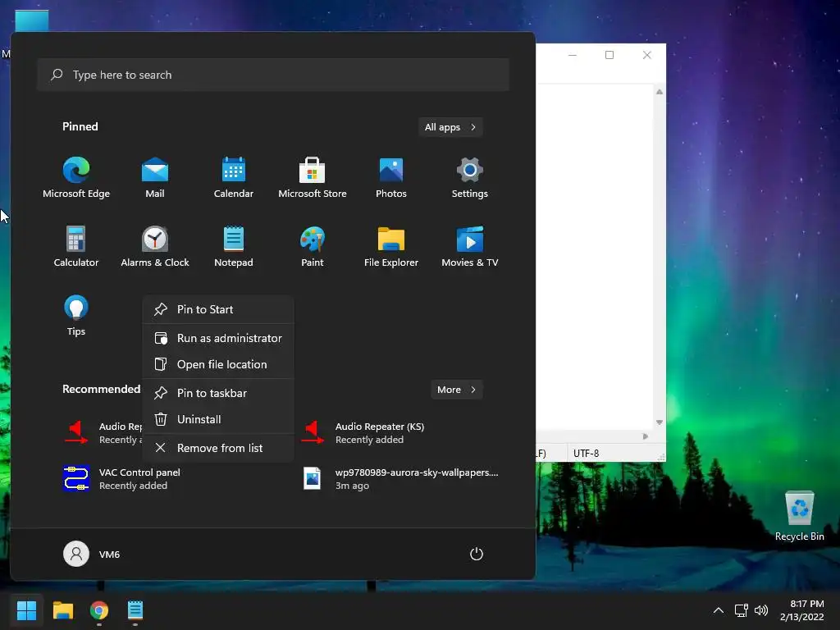Open the Tips app
This screenshot has height=630, width=840.
coord(76,316)
